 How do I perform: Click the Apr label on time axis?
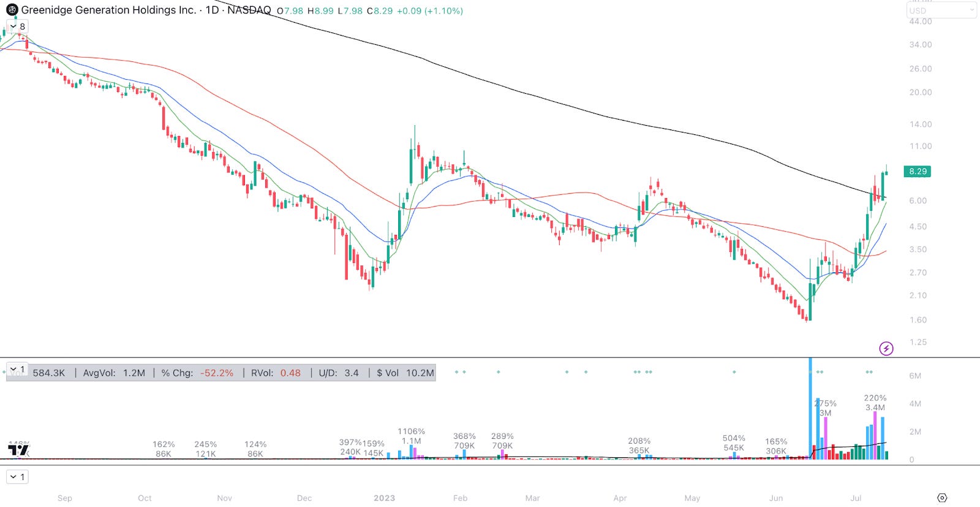(620, 498)
